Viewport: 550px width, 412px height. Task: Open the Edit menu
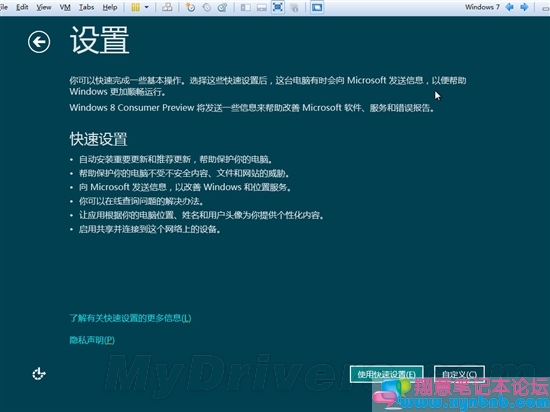click(22, 7)
